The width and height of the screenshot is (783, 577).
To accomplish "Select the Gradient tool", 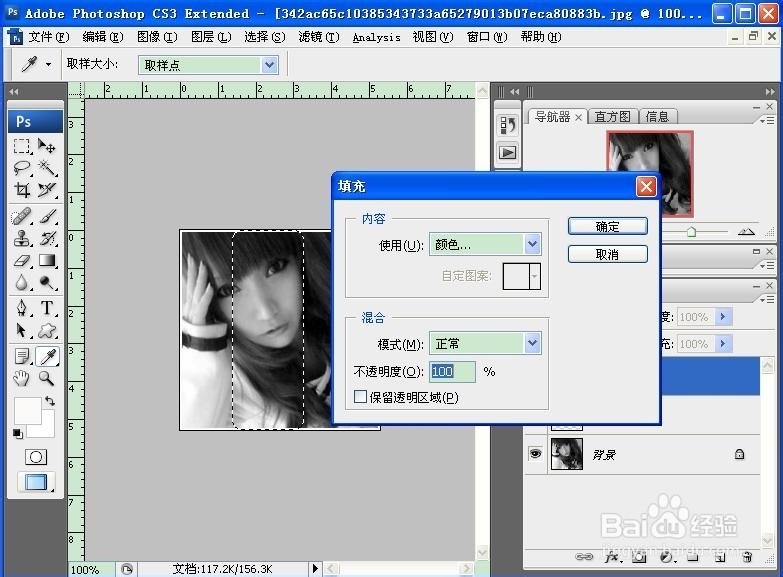I will click(x=47, y=260).
